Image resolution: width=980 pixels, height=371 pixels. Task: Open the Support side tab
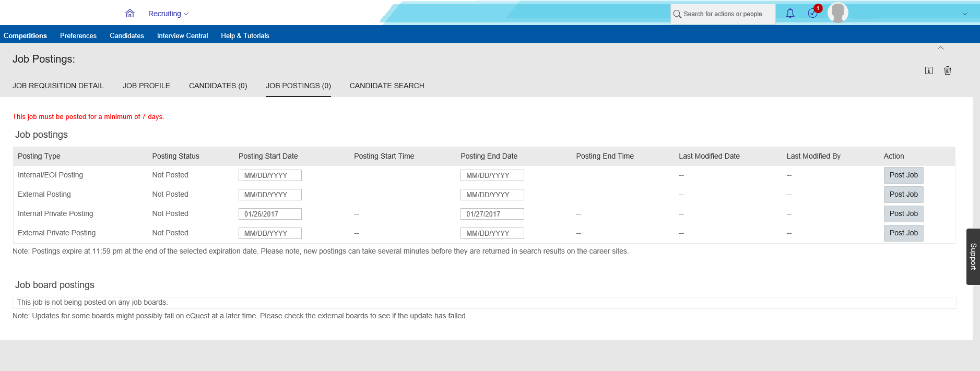click(x=973, y=256)
